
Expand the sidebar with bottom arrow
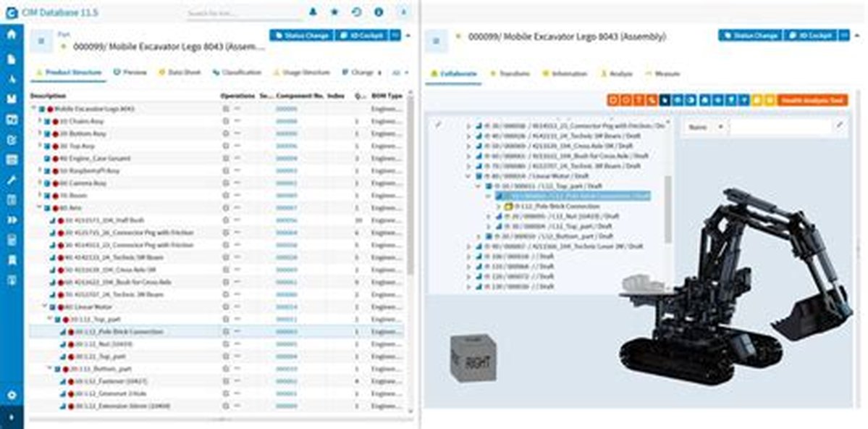pos(12,417)
